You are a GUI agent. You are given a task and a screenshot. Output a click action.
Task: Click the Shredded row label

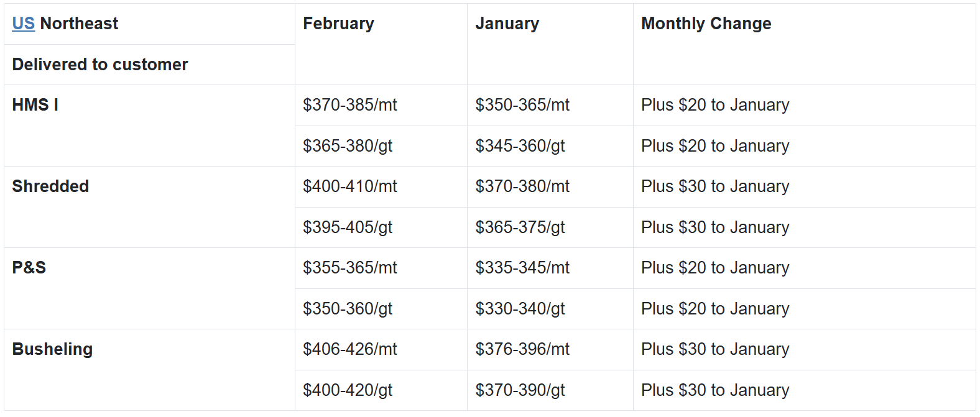pyautogui.click(x=50, y=186)
